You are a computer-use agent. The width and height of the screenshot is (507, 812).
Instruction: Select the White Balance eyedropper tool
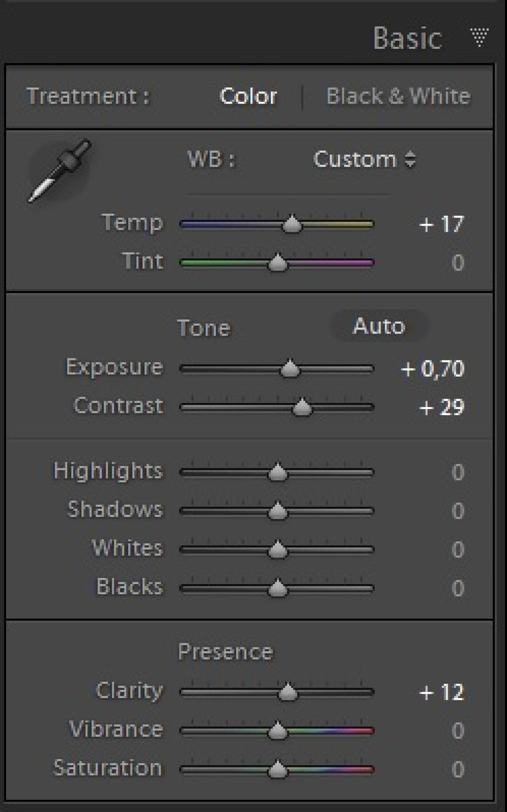click(59, 171)
